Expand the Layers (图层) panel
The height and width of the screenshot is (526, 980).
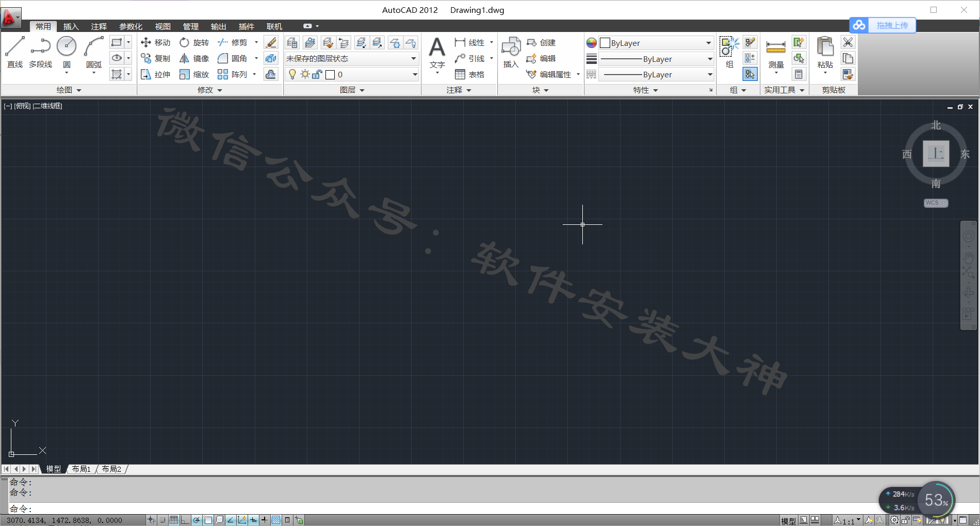[352, 90]
